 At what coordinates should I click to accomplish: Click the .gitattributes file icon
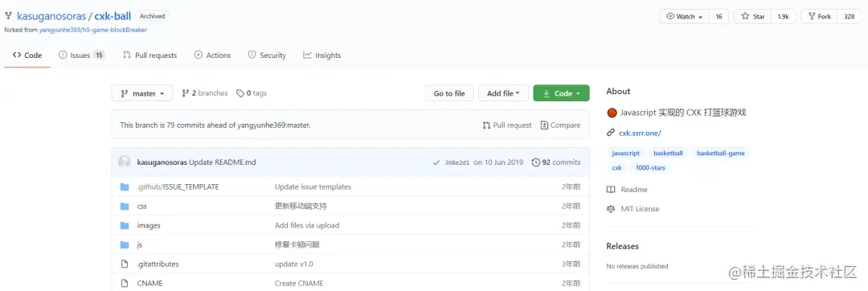[x=125, y=264]
